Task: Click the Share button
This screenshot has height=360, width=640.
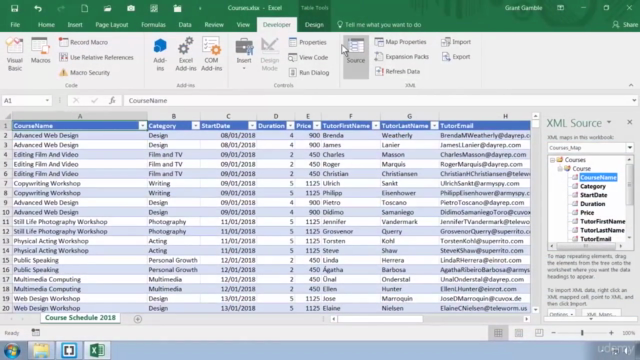Action: tap(625, 24)
